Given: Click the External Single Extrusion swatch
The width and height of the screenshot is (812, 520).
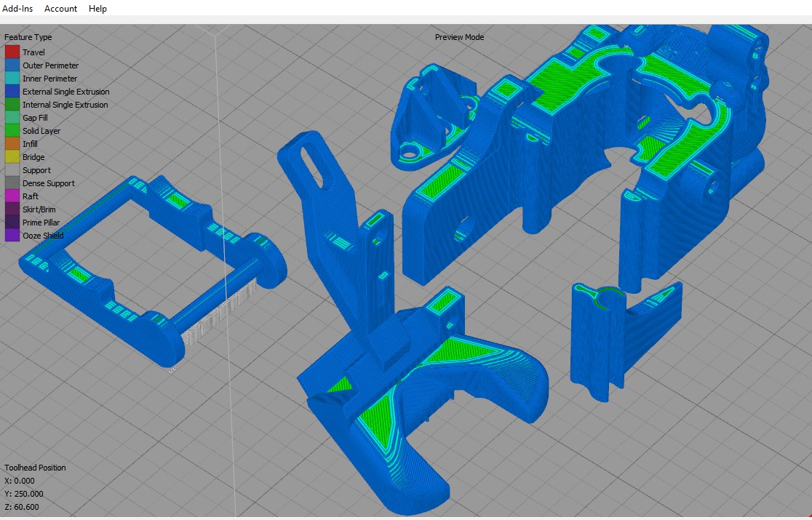Looking at the screenshot, I should coord(12,91).
